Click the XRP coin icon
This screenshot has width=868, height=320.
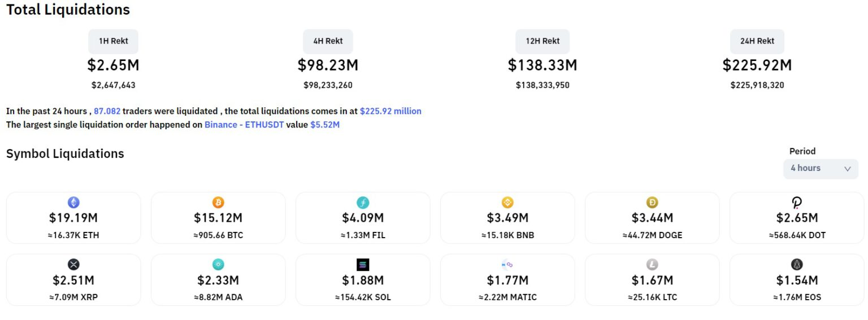[73, 264]
